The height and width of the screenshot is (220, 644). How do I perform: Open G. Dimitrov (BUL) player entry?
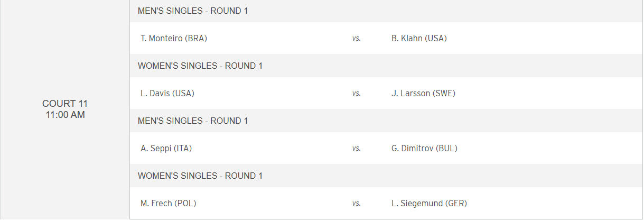(424, 148)
